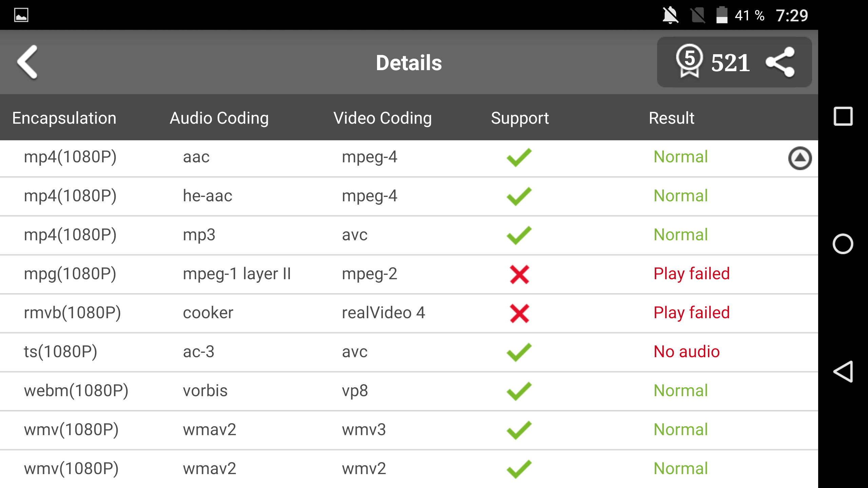Select the mpeg-1 layer II audio entry
The image size is (868, 488).
click(x=237, y=273)
